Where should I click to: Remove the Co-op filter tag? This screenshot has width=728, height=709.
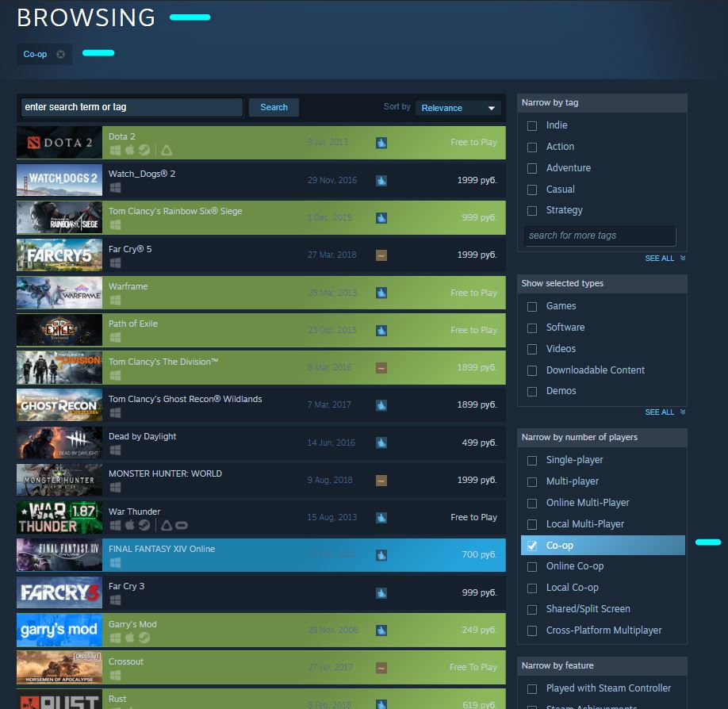point(60,54)
